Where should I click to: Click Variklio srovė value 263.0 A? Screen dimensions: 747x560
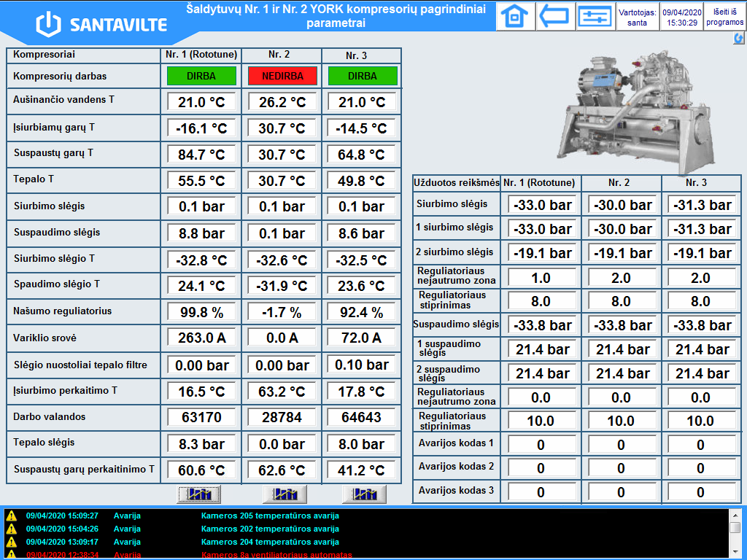coord(201,338)
